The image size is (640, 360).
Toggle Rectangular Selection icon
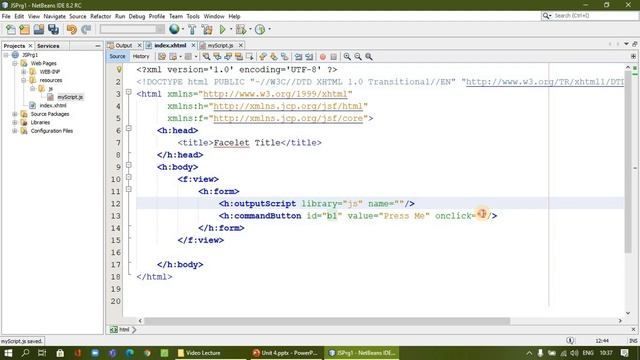(x=249, y=57)
